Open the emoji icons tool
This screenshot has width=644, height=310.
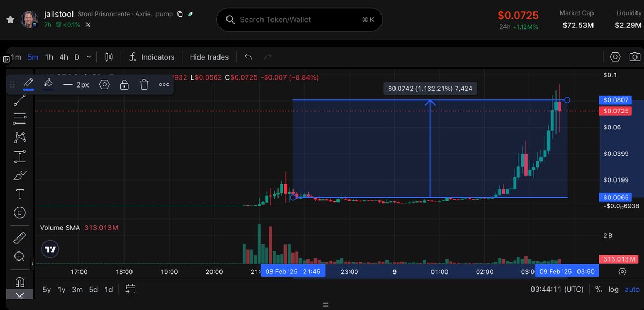pos(20,213)
